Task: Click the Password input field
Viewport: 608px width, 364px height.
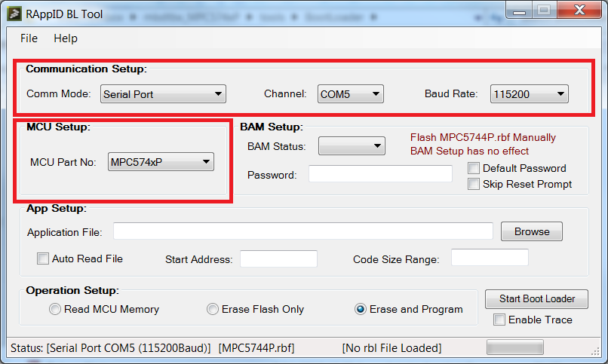Action: [380, 174]
